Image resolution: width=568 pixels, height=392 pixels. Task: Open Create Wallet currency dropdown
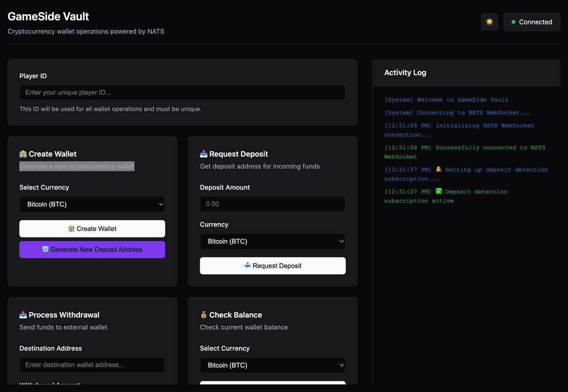click(x=92, y=204)
